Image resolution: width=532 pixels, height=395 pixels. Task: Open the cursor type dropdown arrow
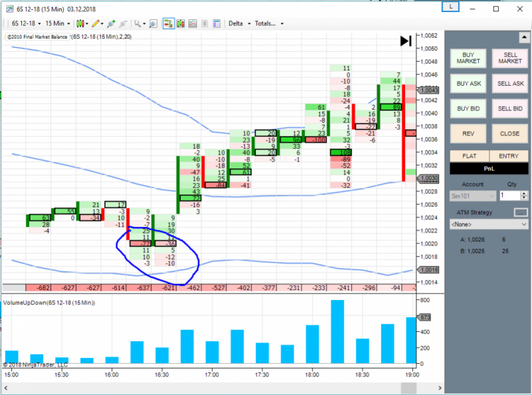coord(144,24)
